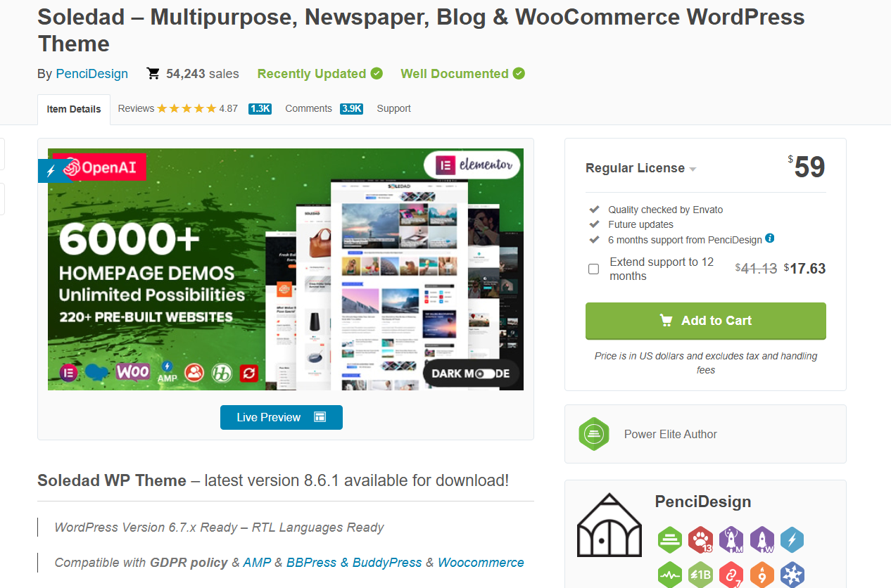
Task: Open the PenciDesign house logo avatar
Action: pos(609,525)
